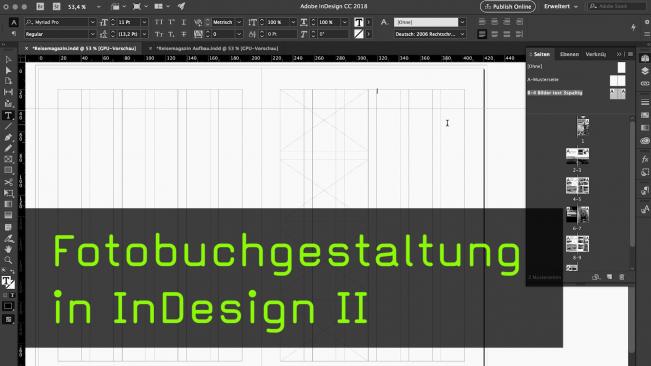Switch to Paragraph Formatting Controls
The image size is (651, 366).
[x=13, y=34]
